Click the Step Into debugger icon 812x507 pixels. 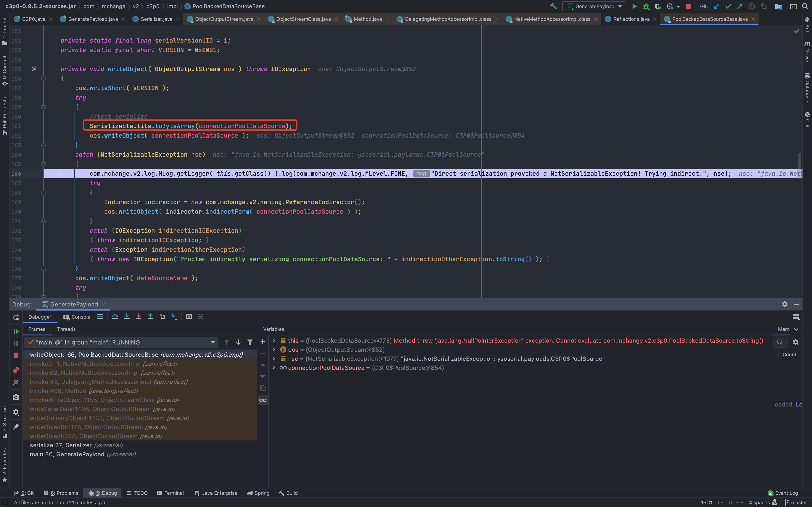pos(126,317)
